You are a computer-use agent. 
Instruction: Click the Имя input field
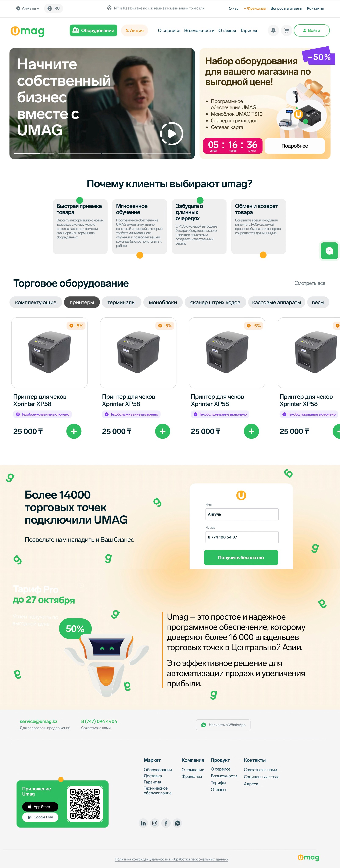click(x=242, y=514)
